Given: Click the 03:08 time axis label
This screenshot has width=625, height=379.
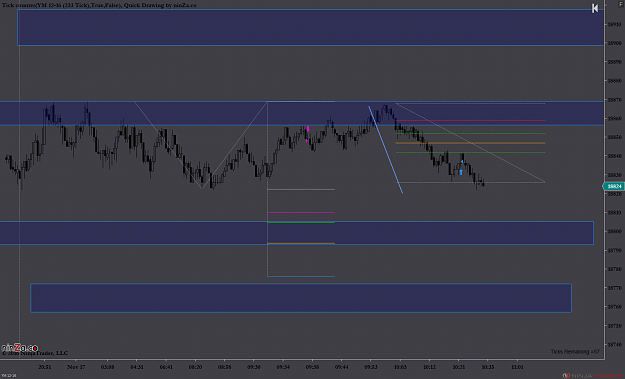Looking at the screenshot, I should click(x=108, y=367).
